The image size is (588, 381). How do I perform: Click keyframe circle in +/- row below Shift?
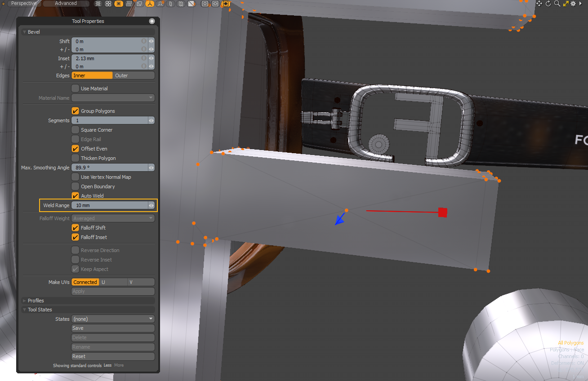(x=144, y=49)
